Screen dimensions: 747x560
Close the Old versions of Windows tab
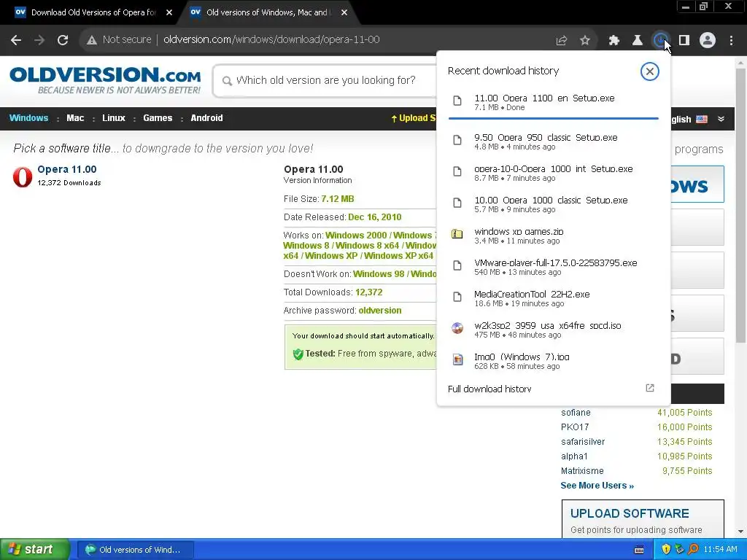click(x=344, y=12)
